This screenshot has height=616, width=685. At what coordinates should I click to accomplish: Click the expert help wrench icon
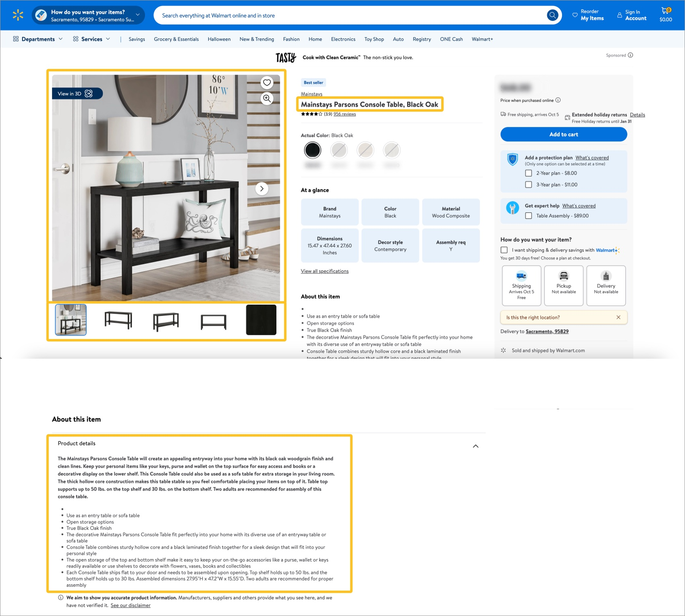(512, 208)
